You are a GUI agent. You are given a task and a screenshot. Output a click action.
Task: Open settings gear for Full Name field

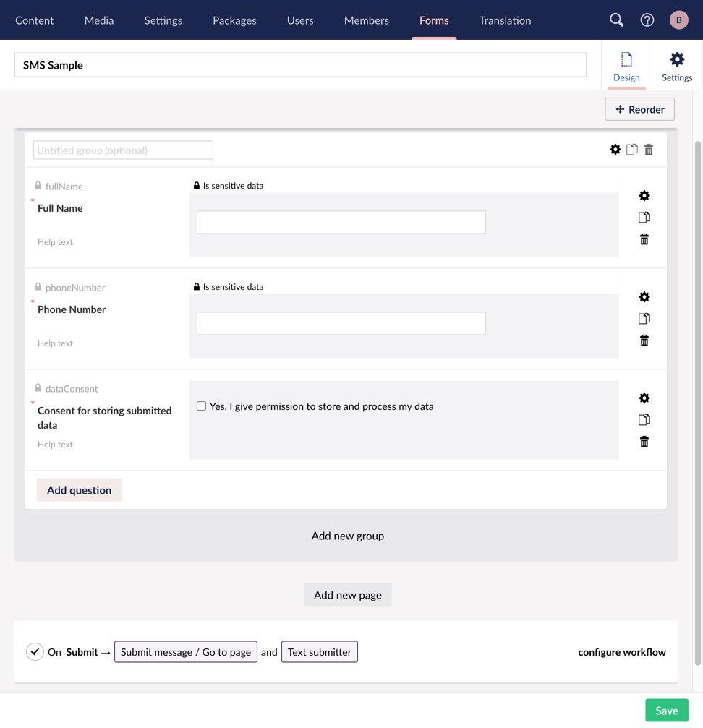tap(644, 196)
